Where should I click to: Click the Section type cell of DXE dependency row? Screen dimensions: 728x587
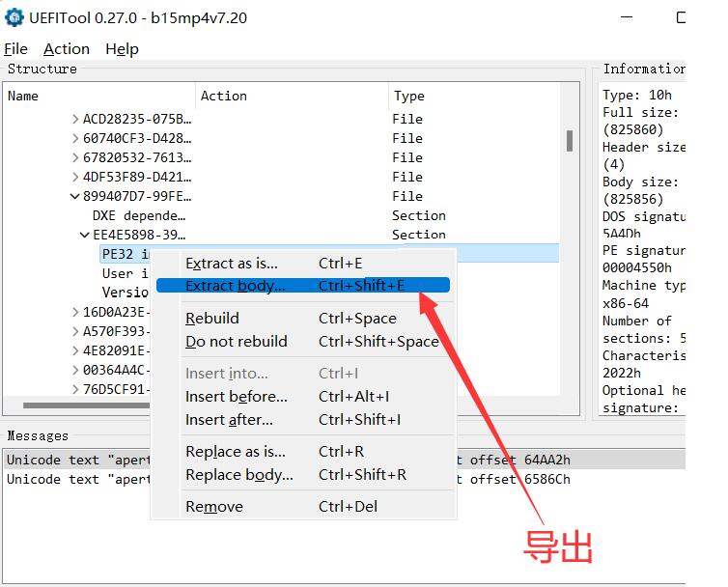pos(419,215)
